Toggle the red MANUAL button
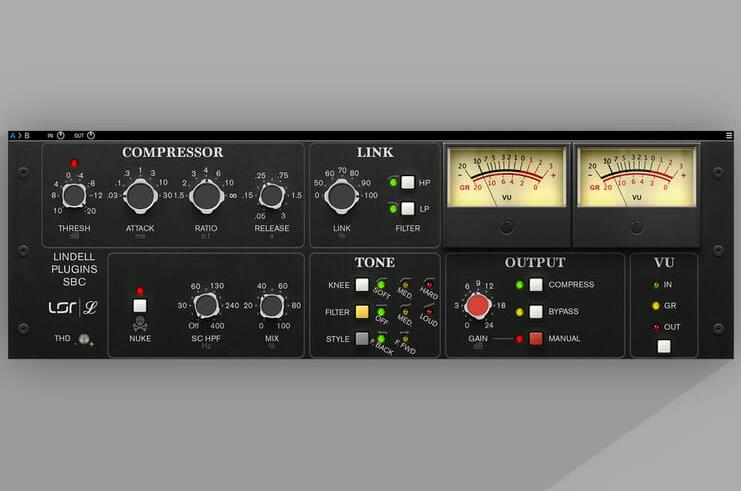The width and height of the screenshot is (741, 491). (x=536, y=338)
